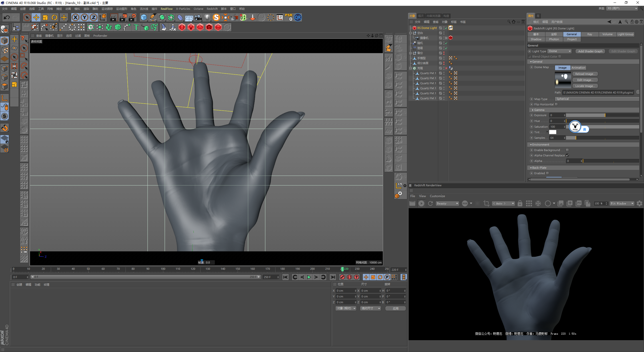Click Add Shader Graph button
This screenshot has width=644, height=352.
pos(590,51)
